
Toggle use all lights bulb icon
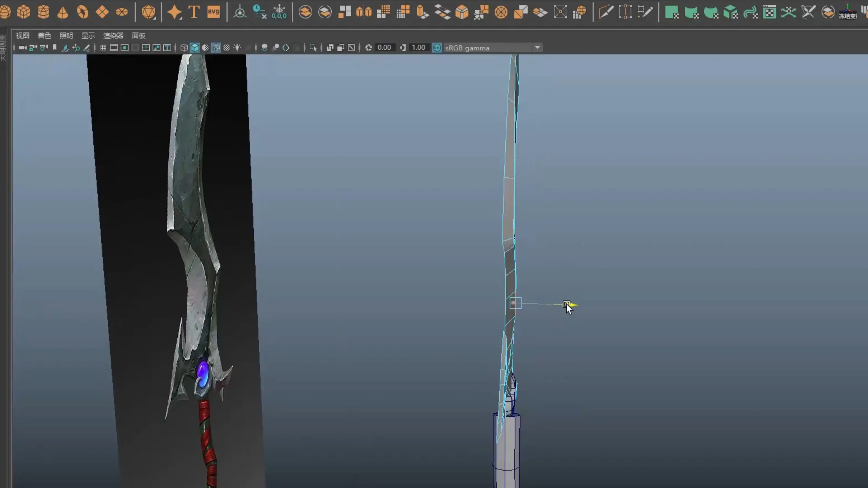238,48
